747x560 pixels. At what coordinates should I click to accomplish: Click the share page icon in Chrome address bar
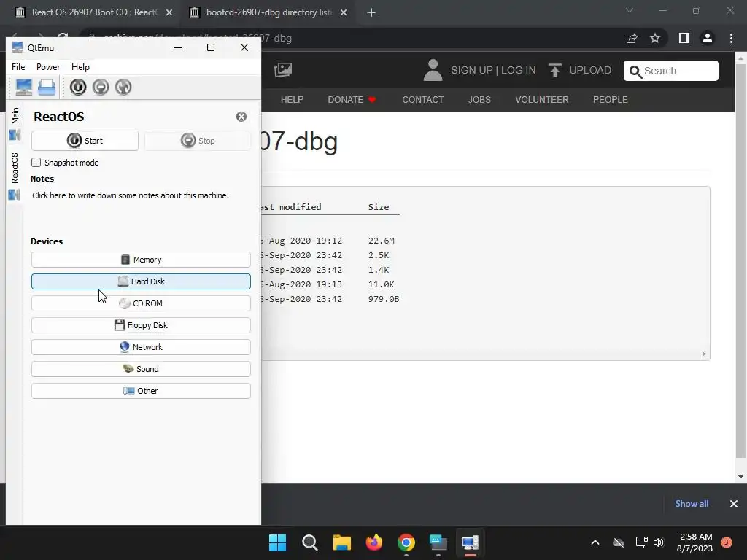632,39
